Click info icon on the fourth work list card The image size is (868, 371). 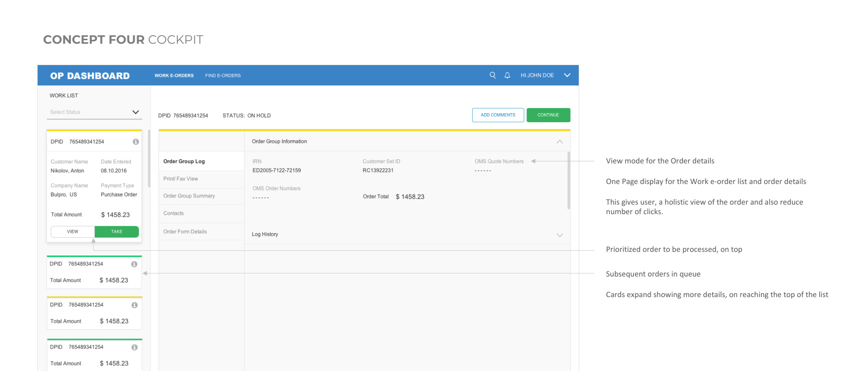pos(135,347)
